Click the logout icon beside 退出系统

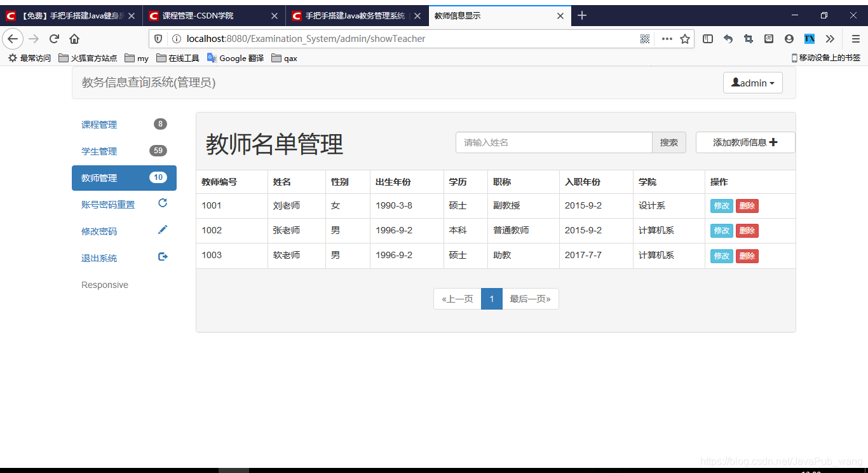click(x=163, y=257)
